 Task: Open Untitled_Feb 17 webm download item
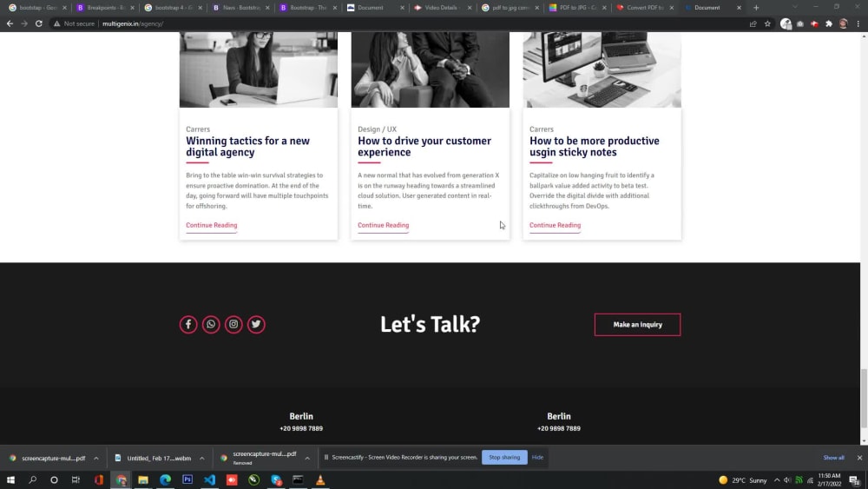(153, 458)
